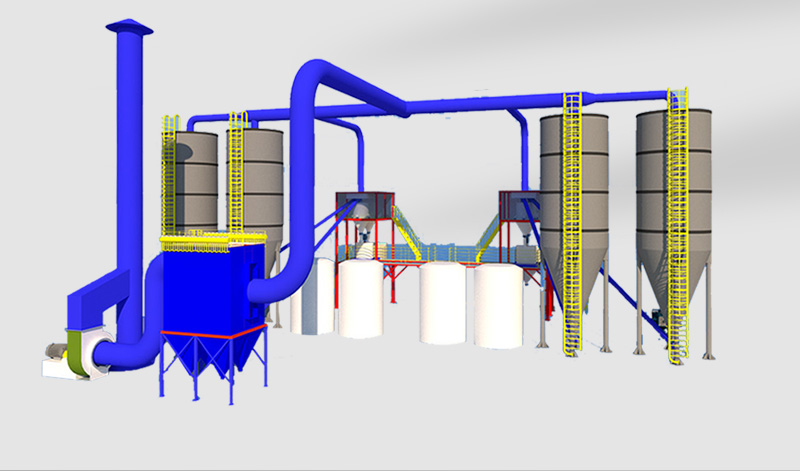Click the second white tank from the left
The image size is (800, 471).
[x=363, y=298]
